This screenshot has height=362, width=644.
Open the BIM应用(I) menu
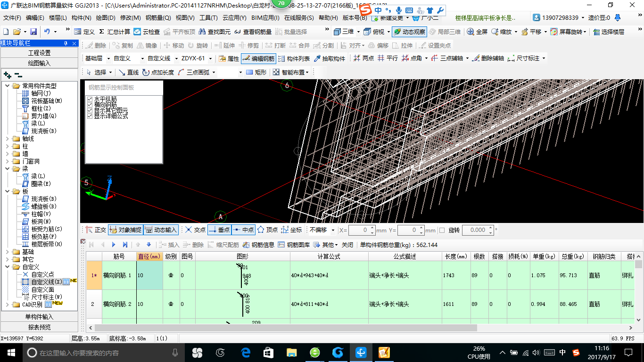(265, 18)
